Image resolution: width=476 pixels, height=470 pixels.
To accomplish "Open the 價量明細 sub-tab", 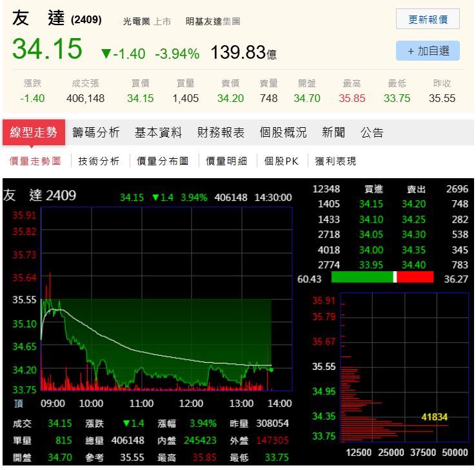I will click(x=226, y=161).
